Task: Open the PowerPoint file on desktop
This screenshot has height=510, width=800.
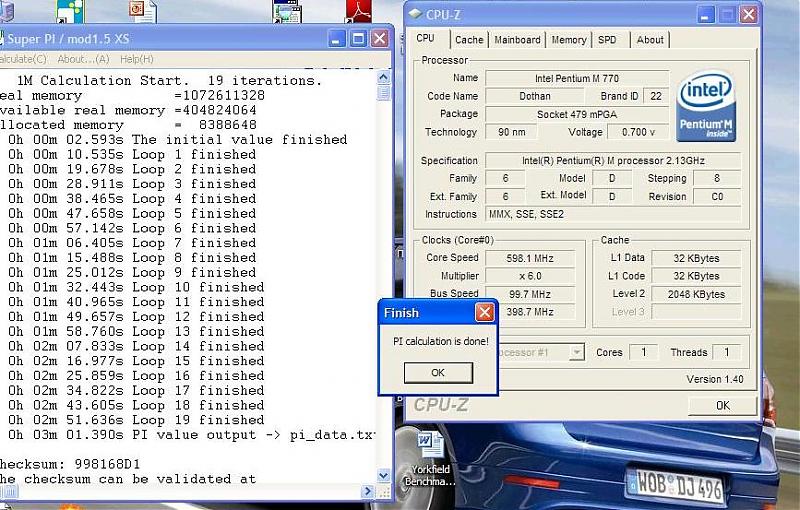Action: point(139,11)
